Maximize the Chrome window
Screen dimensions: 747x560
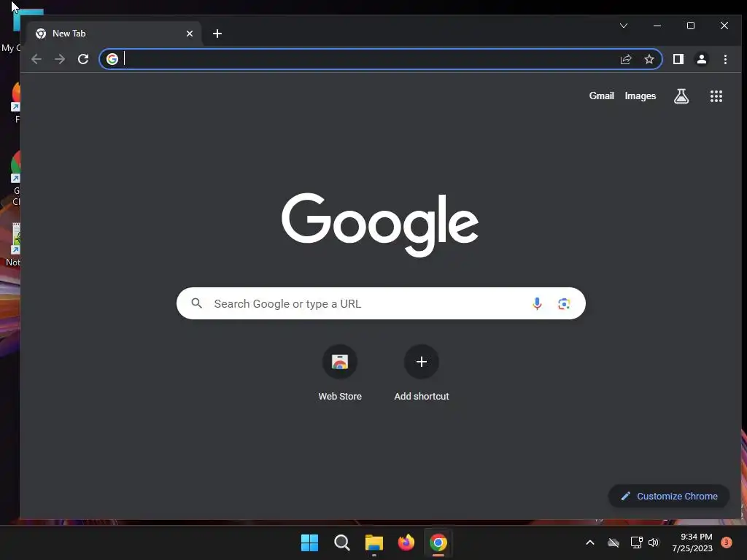[691, 26]
